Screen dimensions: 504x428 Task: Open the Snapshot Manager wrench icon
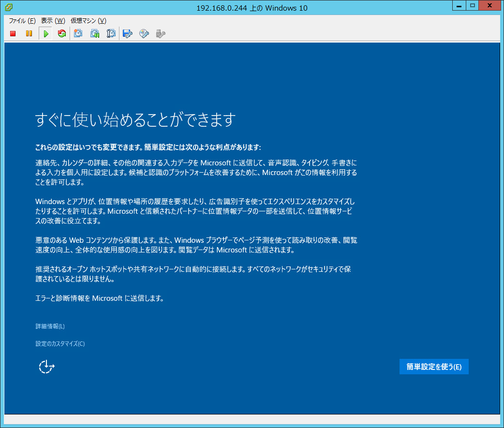[x=111, y=33]
